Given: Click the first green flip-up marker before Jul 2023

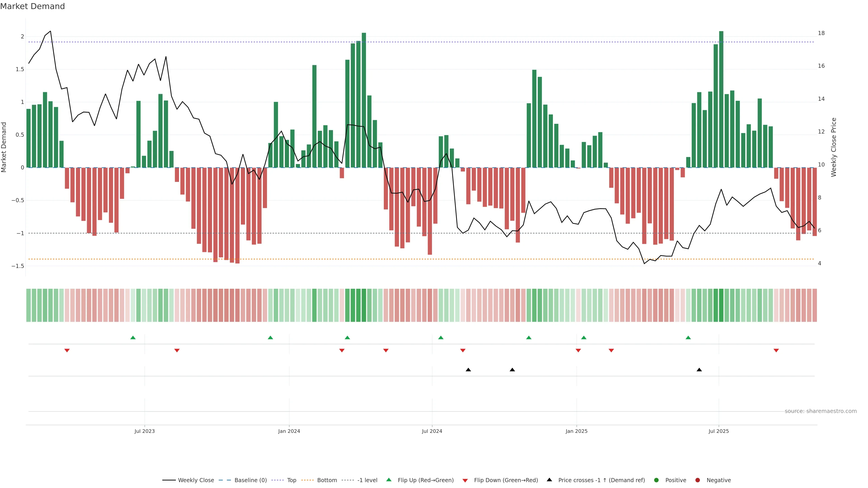Looking at the screenshot, I should 133,338.
